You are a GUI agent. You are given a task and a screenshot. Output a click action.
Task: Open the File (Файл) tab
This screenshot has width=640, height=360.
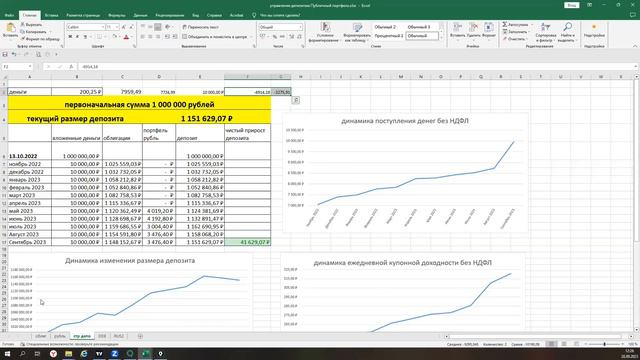(x=9, y=16)
